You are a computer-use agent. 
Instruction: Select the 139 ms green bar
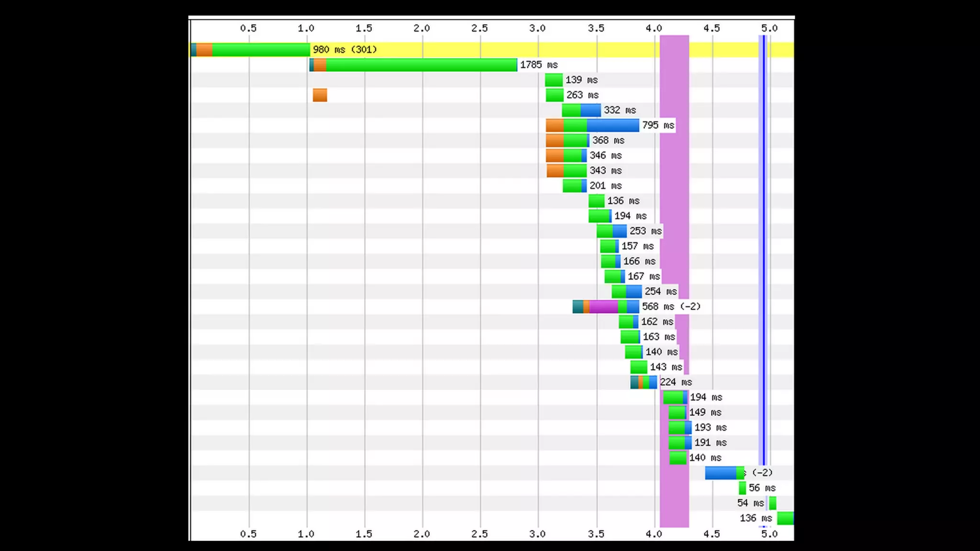[554, 80]
